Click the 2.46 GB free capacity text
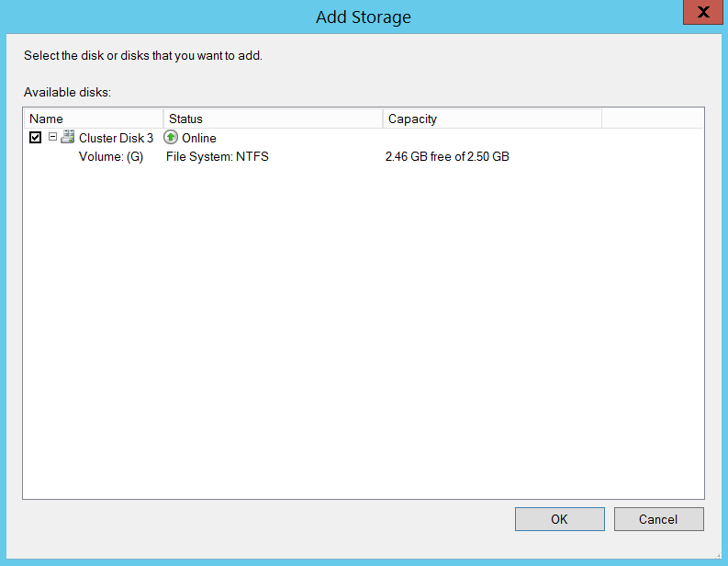Screen dimensions: 728x566 (447, 156)
